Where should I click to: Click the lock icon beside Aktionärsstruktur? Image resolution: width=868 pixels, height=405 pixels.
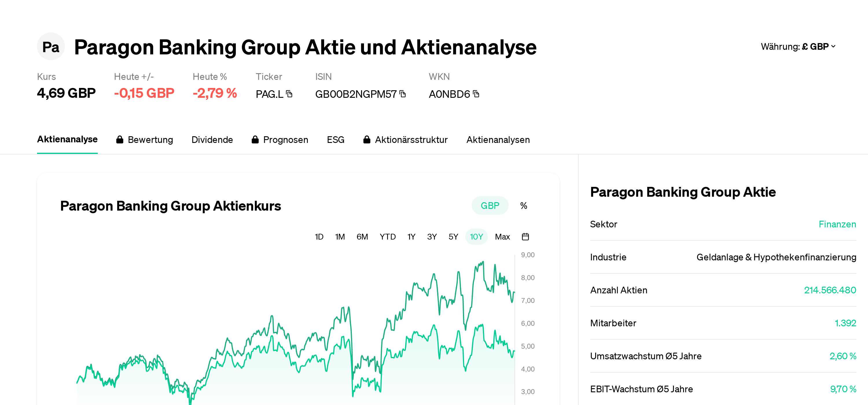367,139
